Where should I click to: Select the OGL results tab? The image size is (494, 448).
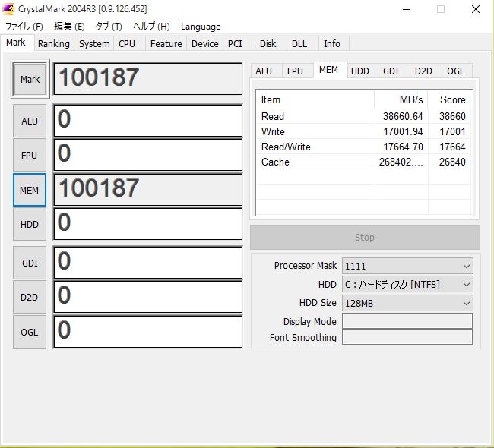coord(455,71)
